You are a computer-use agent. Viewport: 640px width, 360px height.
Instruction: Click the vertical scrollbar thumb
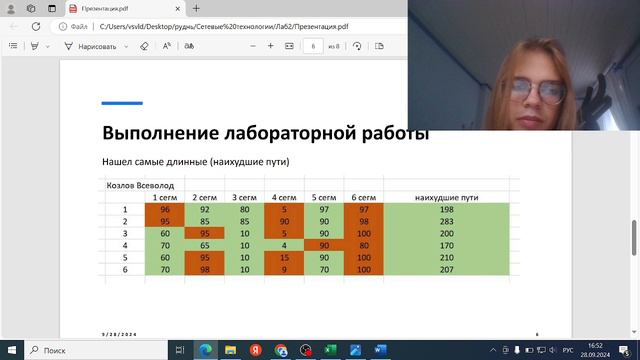(634, 238)
